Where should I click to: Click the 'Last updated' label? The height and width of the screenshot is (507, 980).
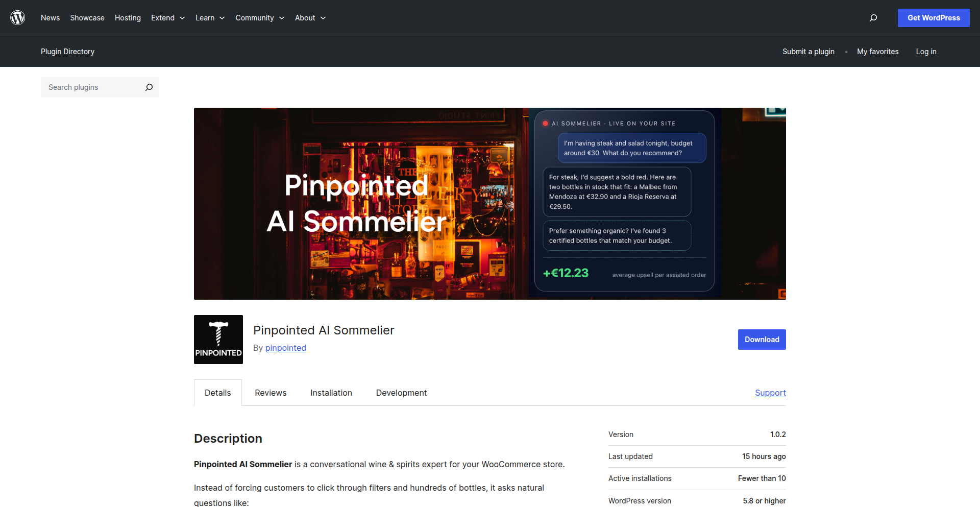(x=630, y=456)
